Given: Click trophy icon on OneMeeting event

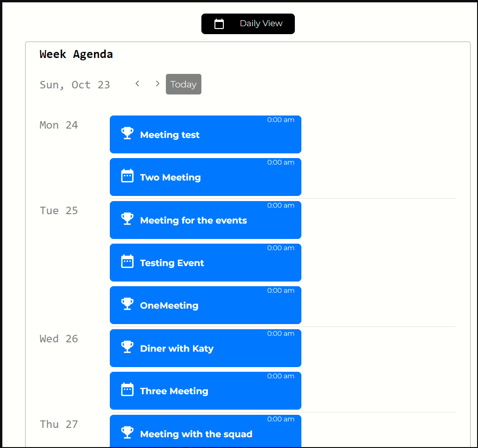Looking at the screenshot, I should [127, 304].
